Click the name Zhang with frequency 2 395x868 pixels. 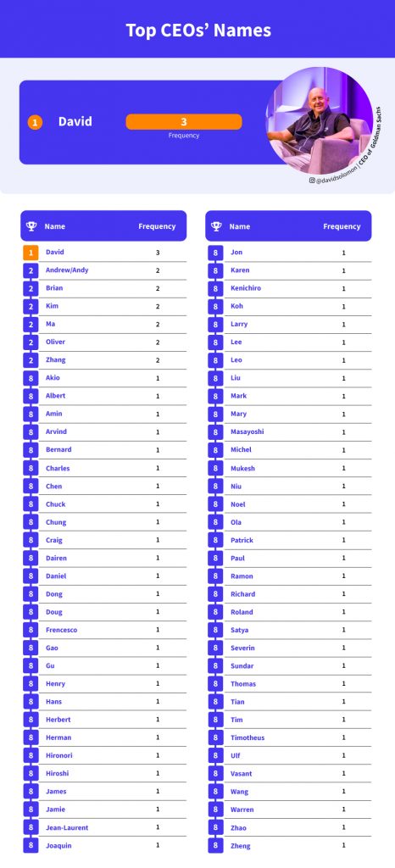(x=55, y=359)
